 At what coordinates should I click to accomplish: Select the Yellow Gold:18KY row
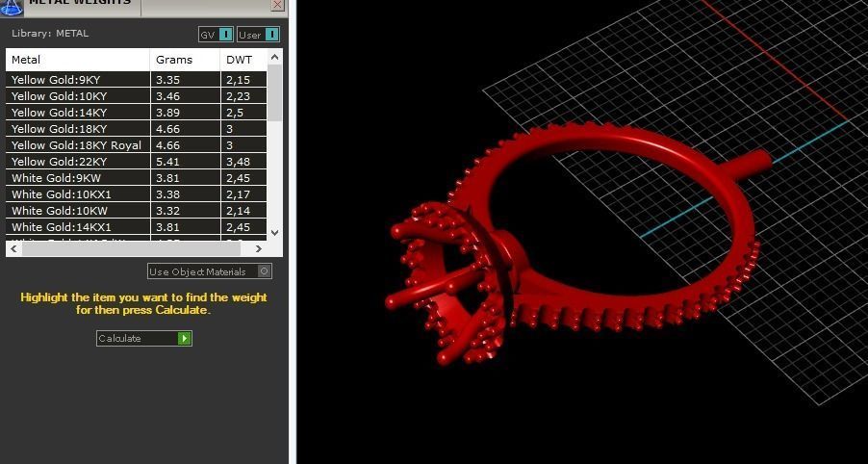(x=137, y=128)
